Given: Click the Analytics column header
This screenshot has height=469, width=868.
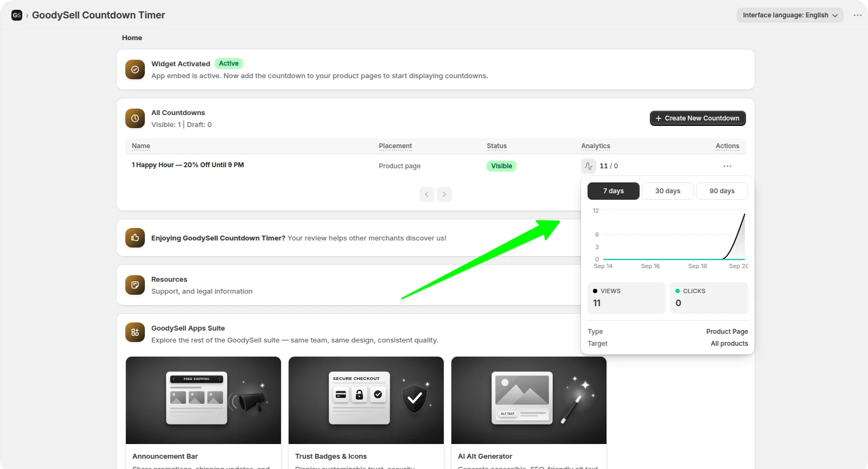Looking at the screenshot, I should point(596,146).
